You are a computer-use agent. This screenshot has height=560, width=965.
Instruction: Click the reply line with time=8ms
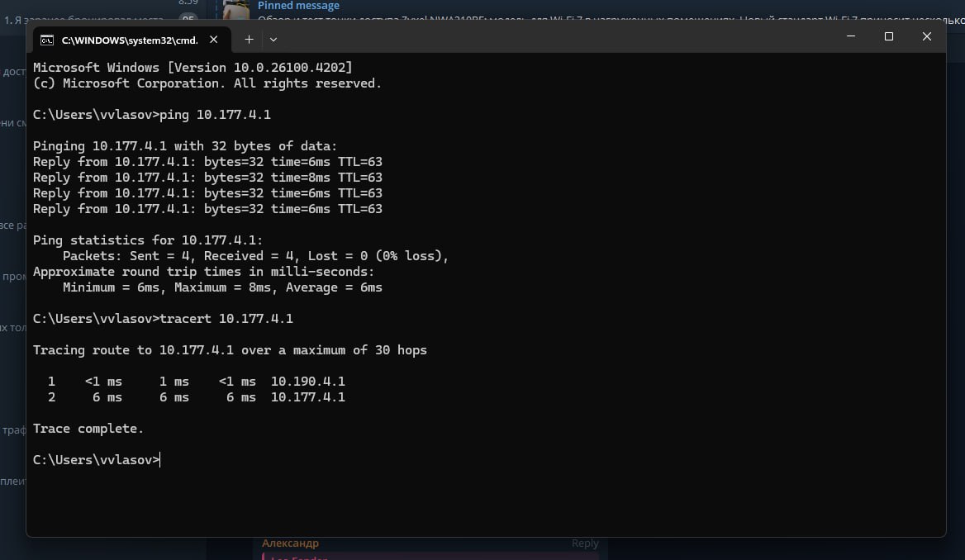click(x=207, y=178)
